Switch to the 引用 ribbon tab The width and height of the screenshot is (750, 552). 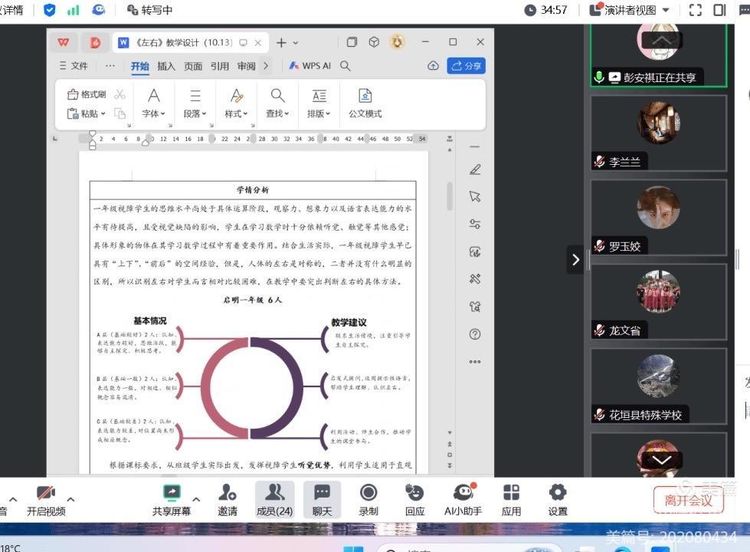coord(220,66)
